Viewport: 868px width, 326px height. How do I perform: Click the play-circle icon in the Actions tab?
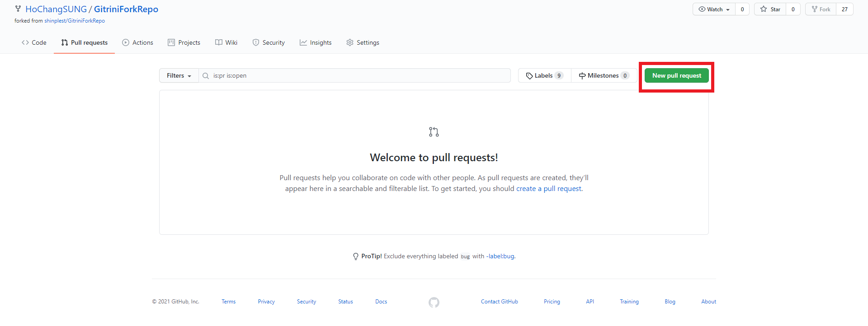tap(126, 42)
